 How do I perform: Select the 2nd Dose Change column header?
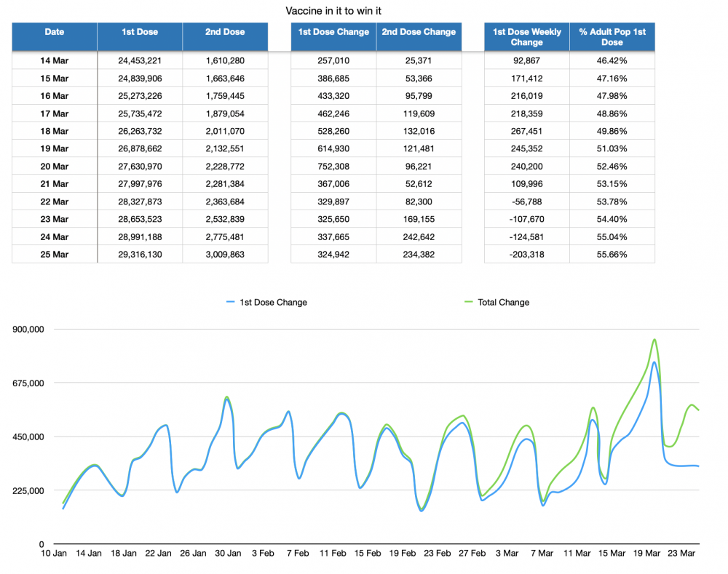click(x=419, y=36)
